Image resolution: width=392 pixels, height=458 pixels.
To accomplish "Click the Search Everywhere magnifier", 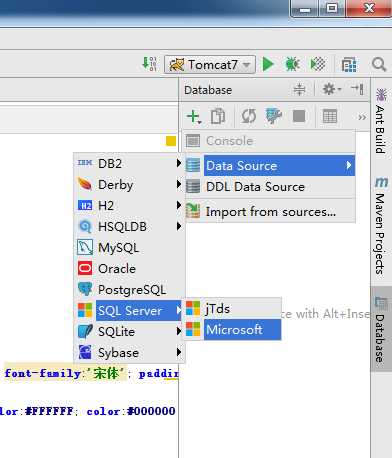I will point(379,64).
